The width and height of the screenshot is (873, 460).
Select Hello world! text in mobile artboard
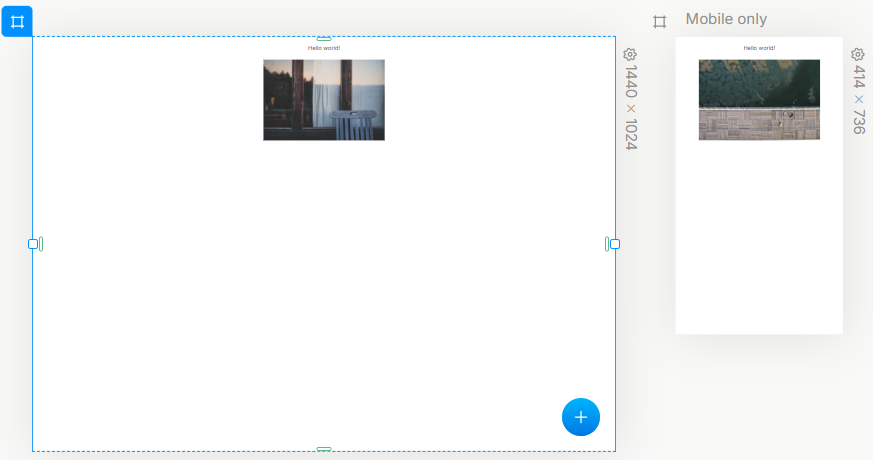tap(759, 48)
